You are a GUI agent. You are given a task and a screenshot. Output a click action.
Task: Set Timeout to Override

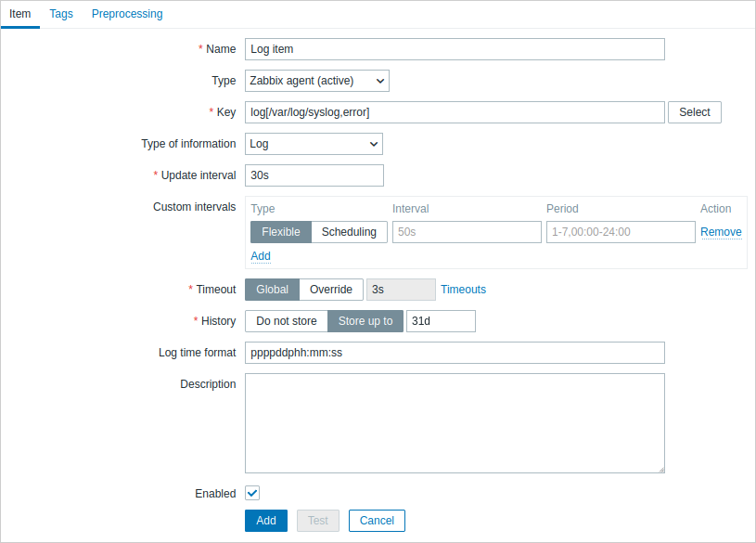331,290
